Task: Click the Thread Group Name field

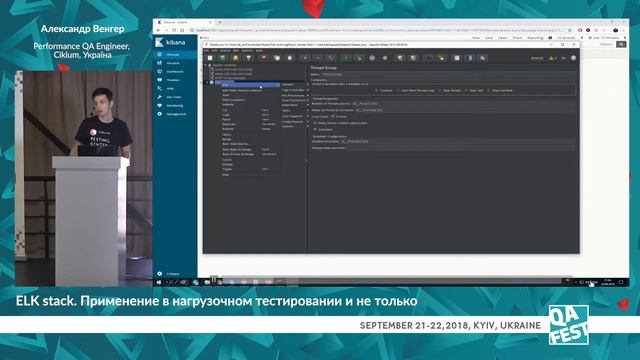Action: [x=449, y=74]
